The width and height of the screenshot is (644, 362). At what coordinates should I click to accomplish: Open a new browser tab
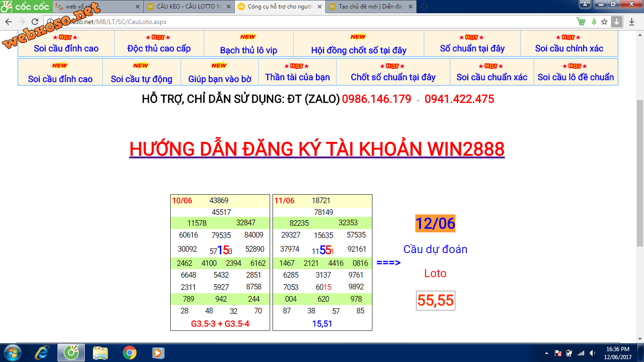click(423, 7)
